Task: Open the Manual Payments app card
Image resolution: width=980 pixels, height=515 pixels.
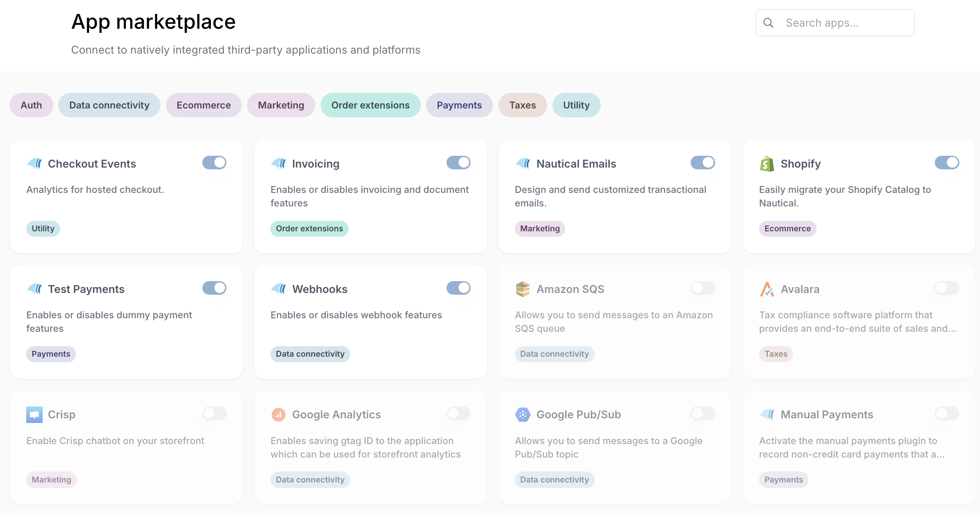Action: coord(859,447)
